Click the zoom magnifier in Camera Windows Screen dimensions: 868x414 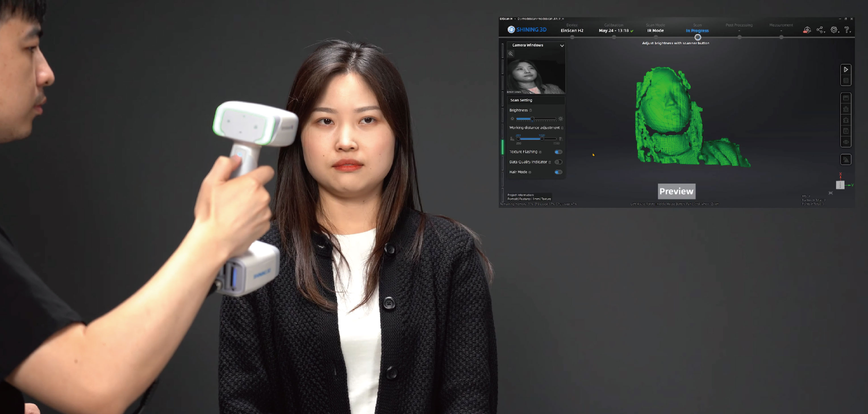click(x=511, y=54)
